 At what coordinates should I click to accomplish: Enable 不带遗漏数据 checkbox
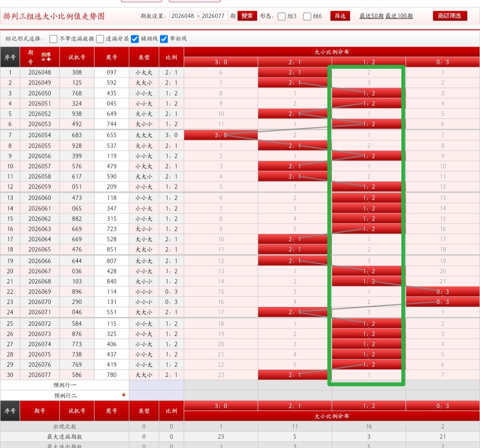tap(53, 39)
